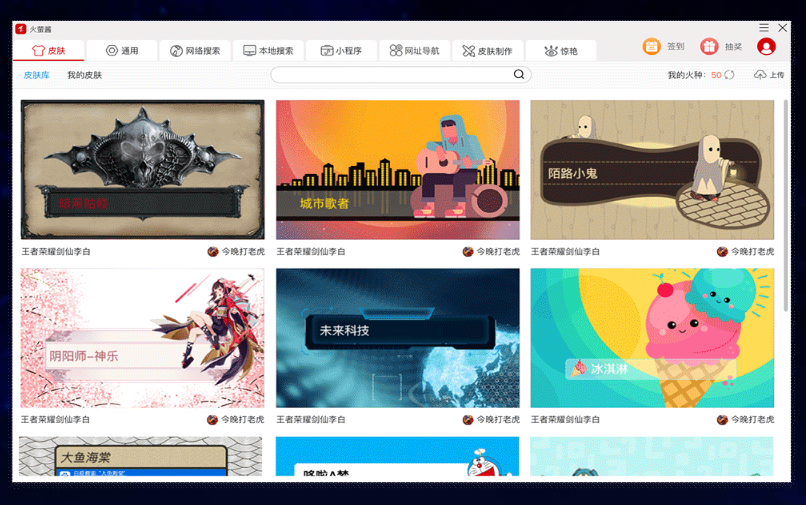The width and height of the screenshot is (806, 505).
Task: Click the magnifier search icon
Action: (x=519, y=75)
